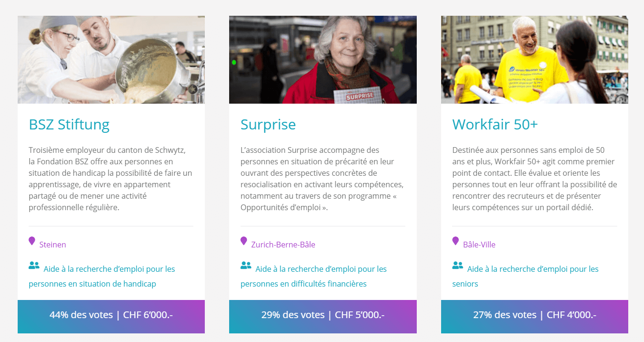Open the Workfair 50+ title link
The height and width of the screenshot is (342, 644).
tap(495, 125)
